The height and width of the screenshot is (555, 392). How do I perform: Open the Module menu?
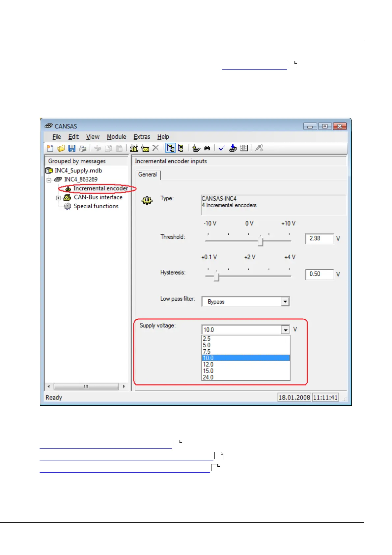116,137
